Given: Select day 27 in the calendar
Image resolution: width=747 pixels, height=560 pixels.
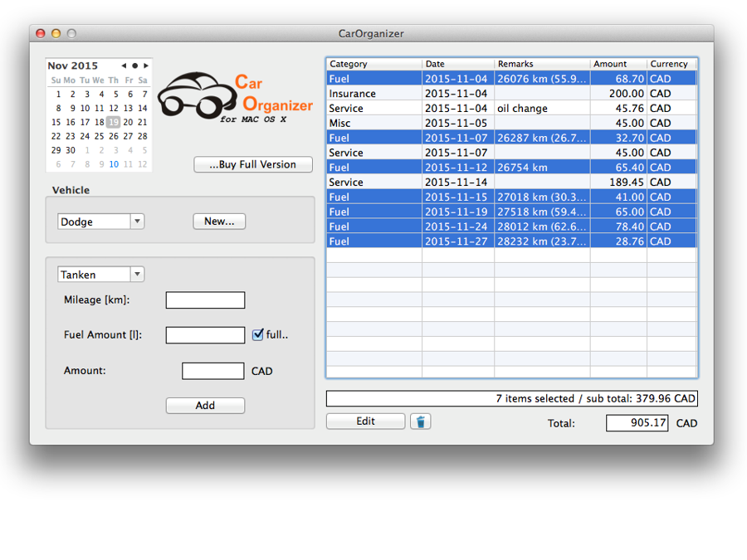Looking at the screenshot, I should 128,136.
